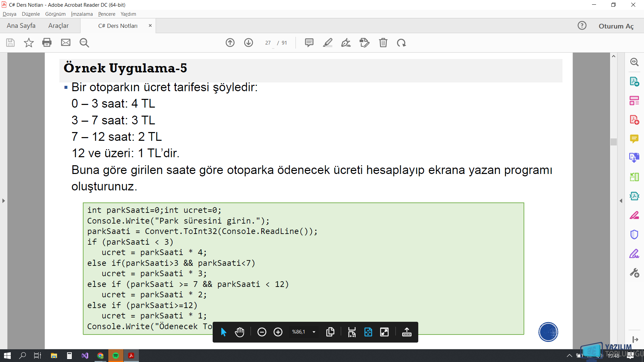644x362 pixels.
Task: Zoom out with the minus button
Action: coord(262,332)
